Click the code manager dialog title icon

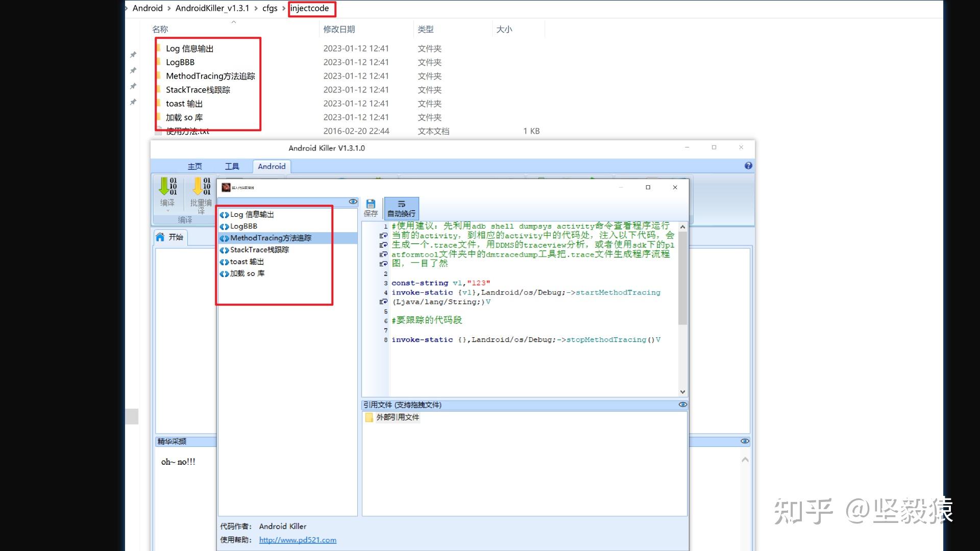(226, 187)
